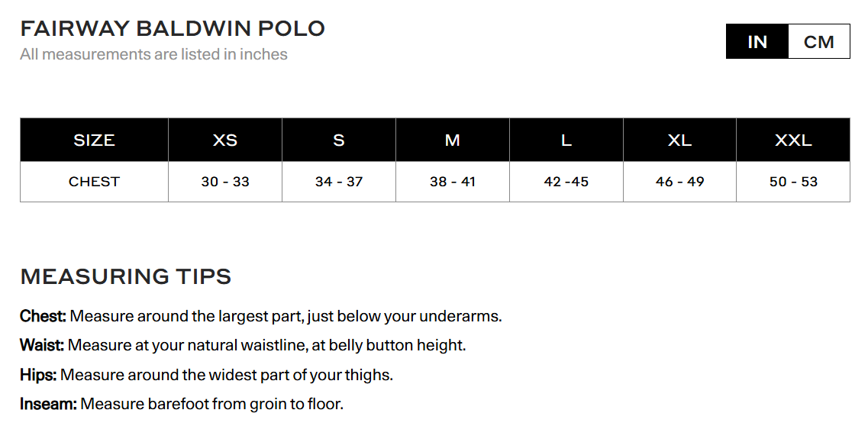Screen dimensions: 868x426
Task: Select the Waist measuring tip text
Action: (243, 345)
